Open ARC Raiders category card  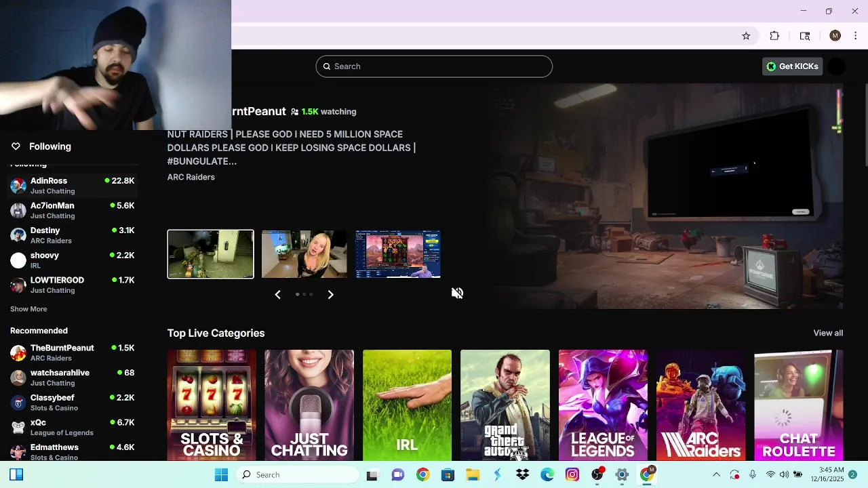(x=701, y=405)
